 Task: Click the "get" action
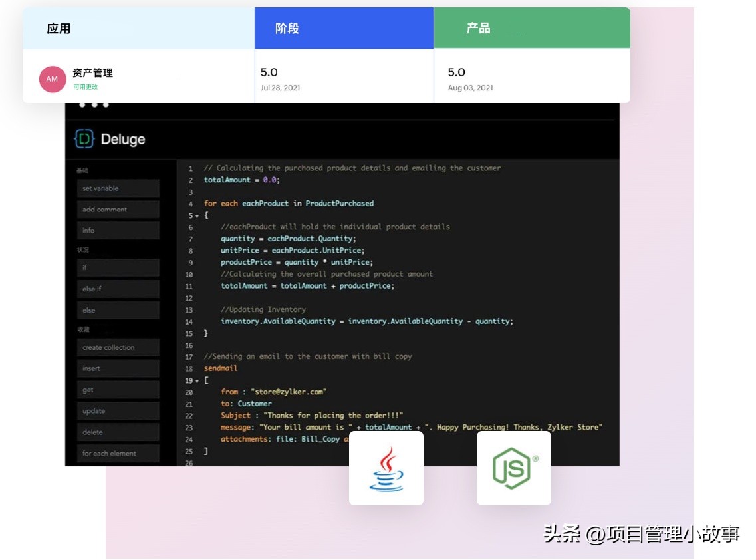(118, 389)
